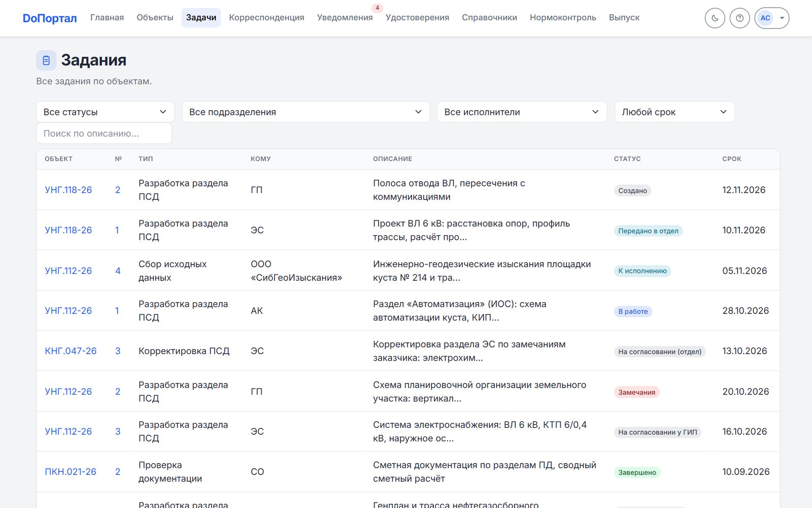Click the Создано status badge
Image resolution: width=812 pixels, height=508 pixels.
pyautogui.click(x=632, y=190)
